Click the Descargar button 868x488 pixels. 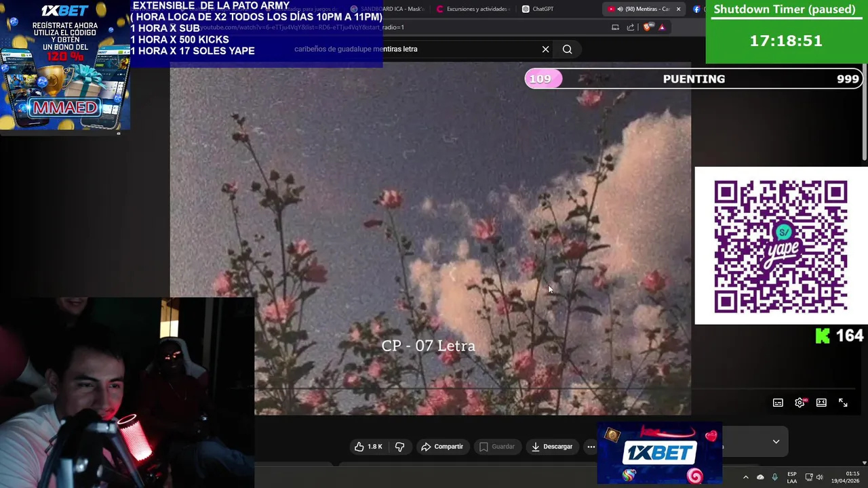pos(552,447)
